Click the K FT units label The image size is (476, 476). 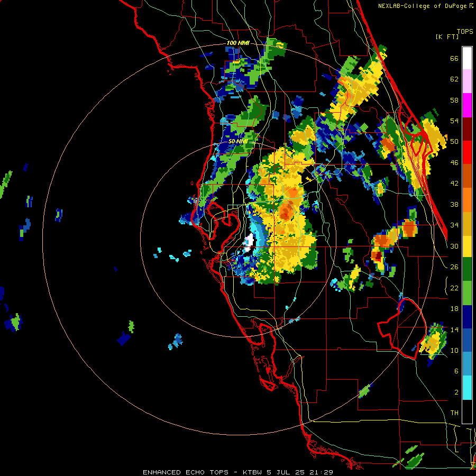coord(447,37)
